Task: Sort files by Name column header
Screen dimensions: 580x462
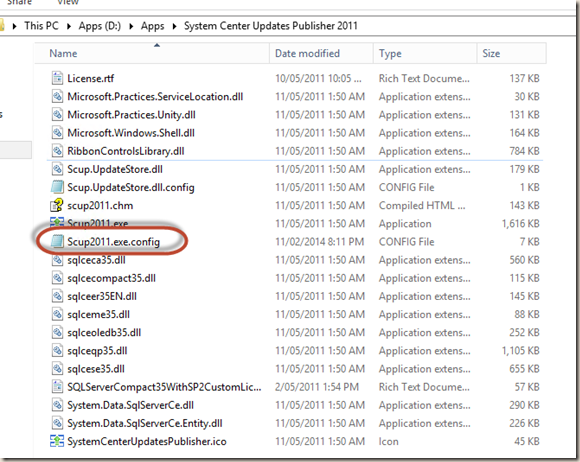Action: pos(63,53)
